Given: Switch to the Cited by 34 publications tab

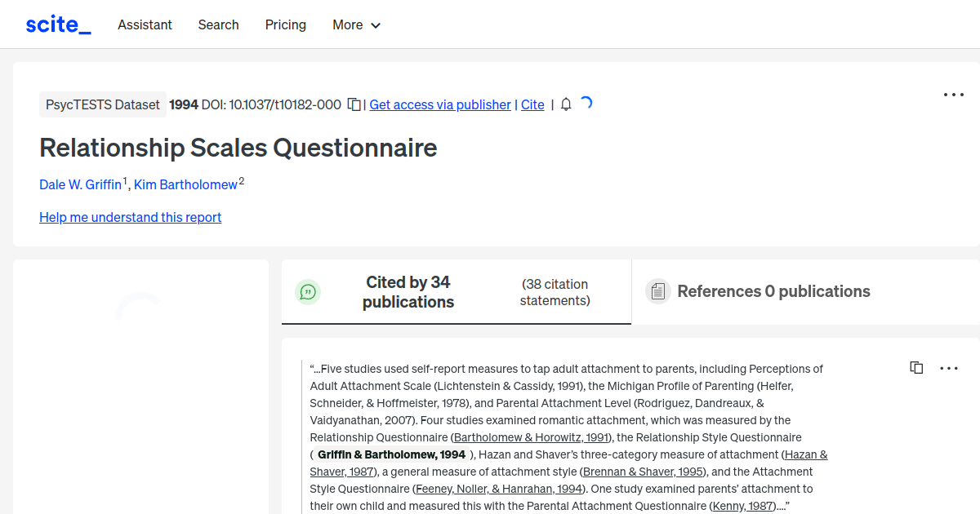Looking at the screenshot, I should 408,292.
